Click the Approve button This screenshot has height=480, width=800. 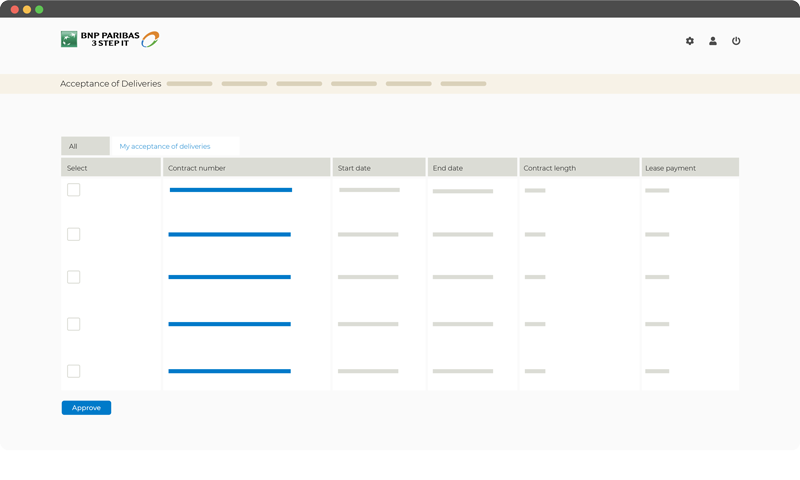86,408
